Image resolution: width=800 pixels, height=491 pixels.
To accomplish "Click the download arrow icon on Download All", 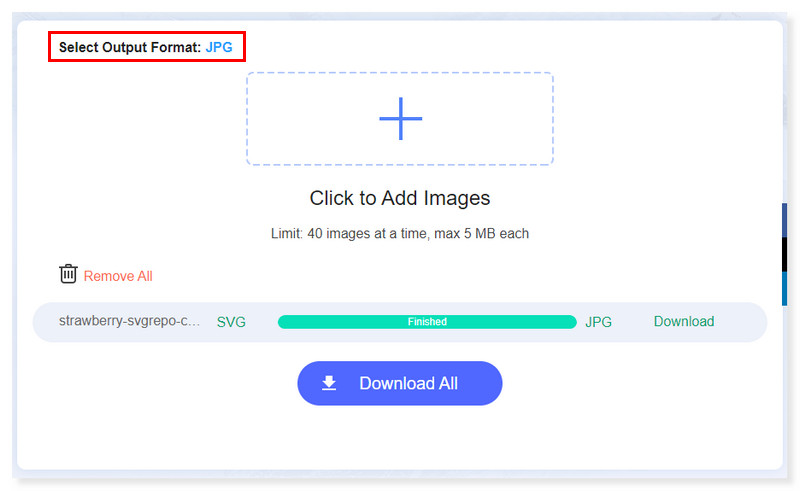I will pos(328,383).
